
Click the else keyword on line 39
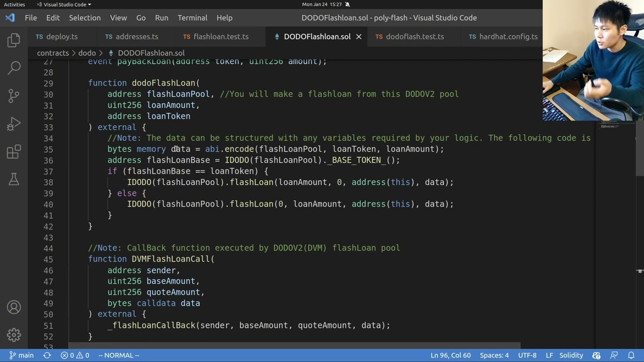click(x=127, y=193)
